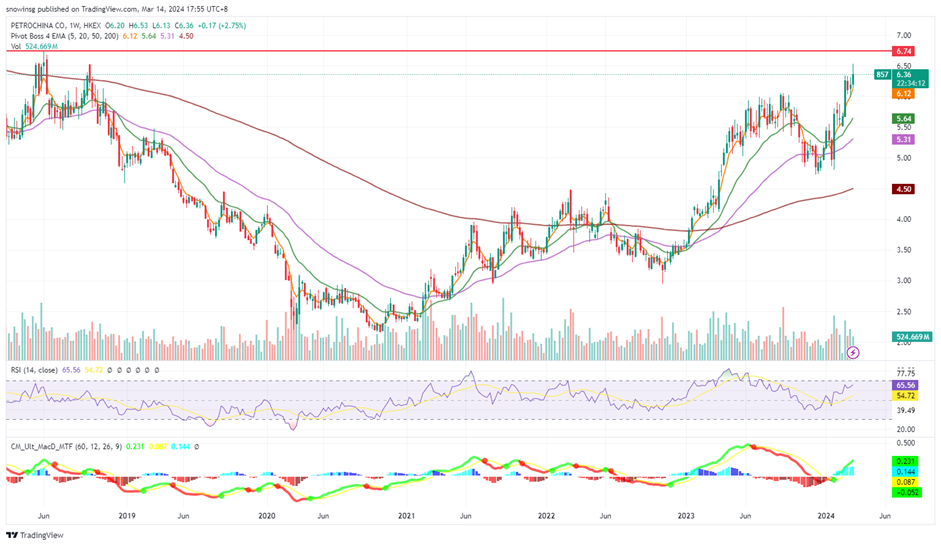Click 2022 on the time axis
Viewport: 941px width, 546px height.
546,516
